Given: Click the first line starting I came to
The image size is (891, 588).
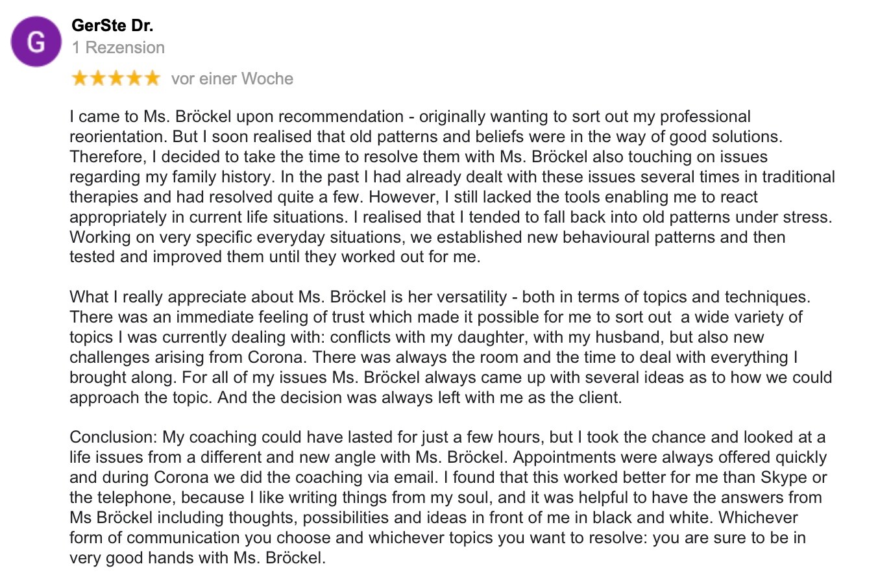Looking at the screenshot, I should tap(410, 117).
